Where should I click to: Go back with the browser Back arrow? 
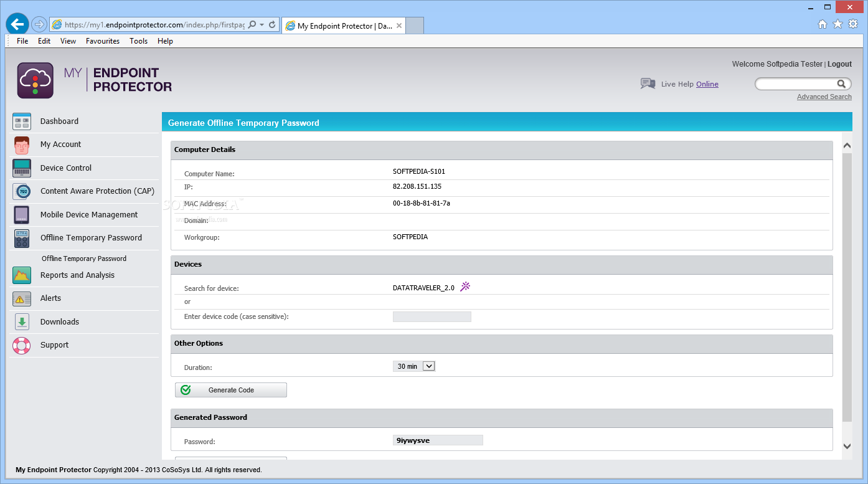[17, 24]
